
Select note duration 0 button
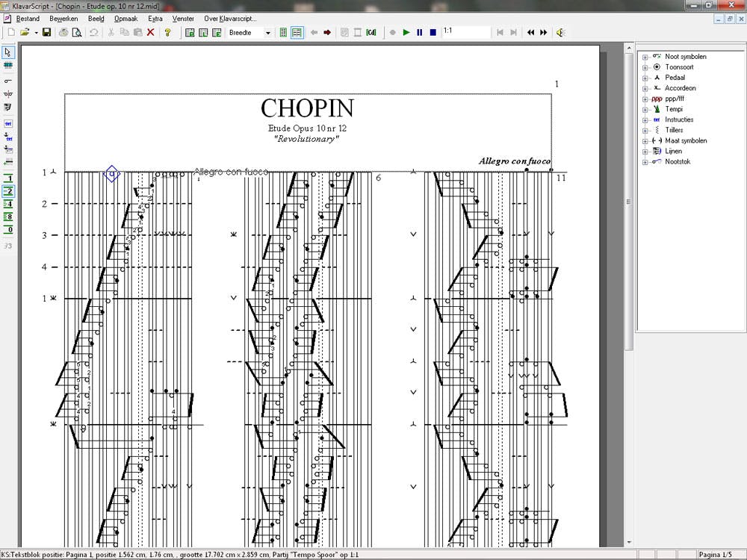tap(8, 230)
